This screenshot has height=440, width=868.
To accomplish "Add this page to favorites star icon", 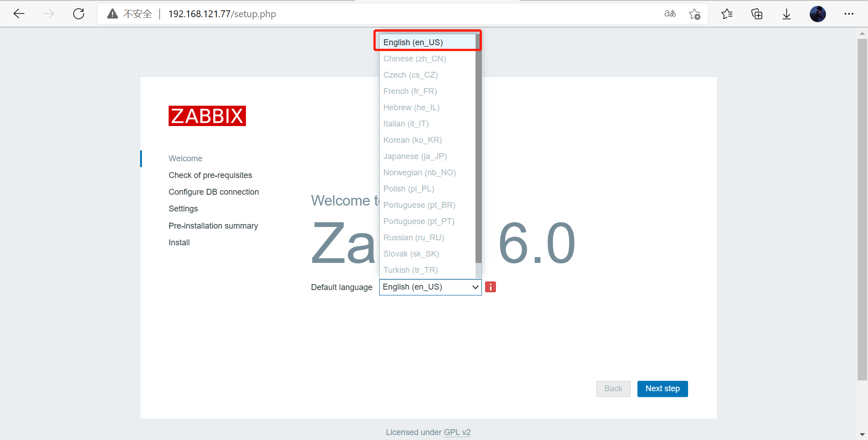I will coord(694,14).
